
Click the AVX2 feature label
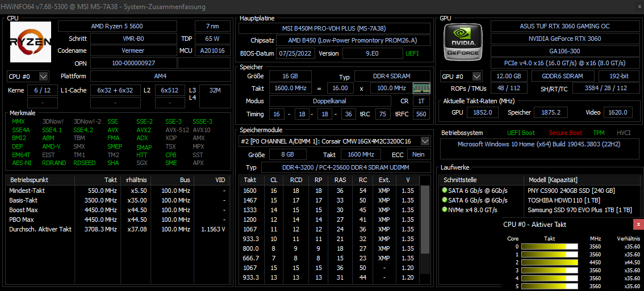coord(144,130)
